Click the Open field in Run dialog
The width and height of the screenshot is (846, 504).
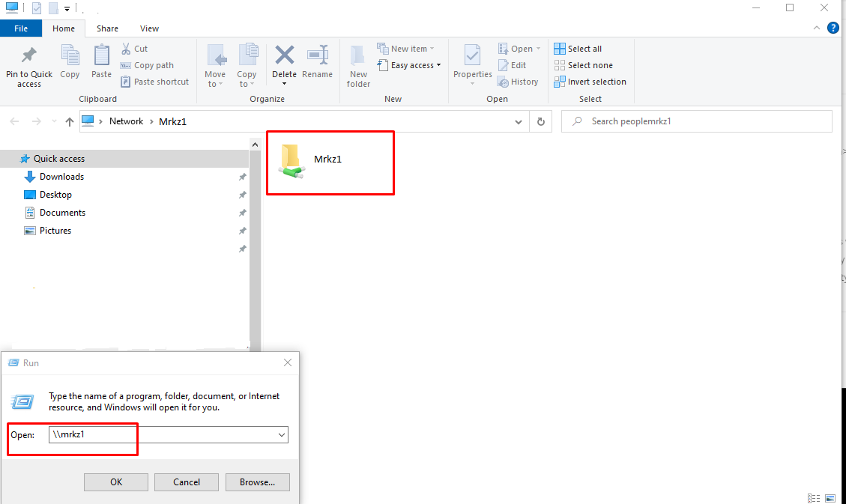pos(169,434)
